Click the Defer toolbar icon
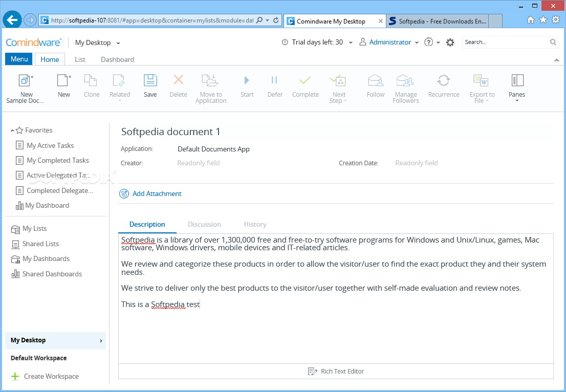 coord(275,80)
